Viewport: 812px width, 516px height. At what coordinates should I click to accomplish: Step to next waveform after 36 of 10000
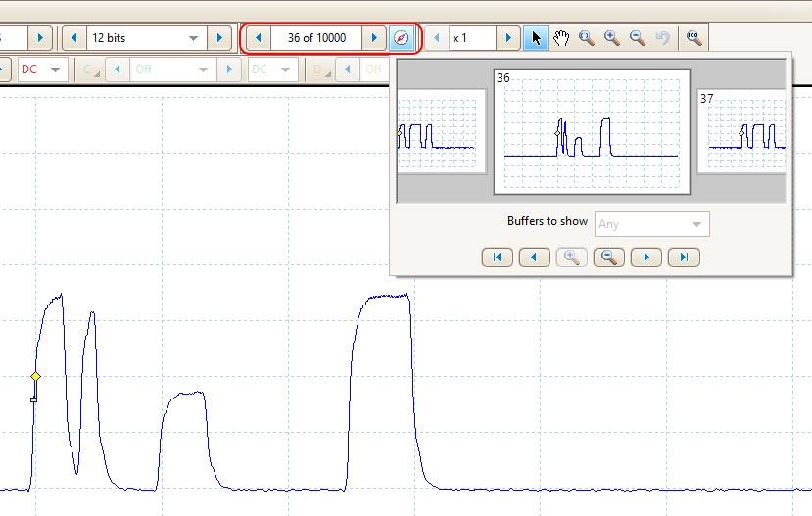point(373,38)
